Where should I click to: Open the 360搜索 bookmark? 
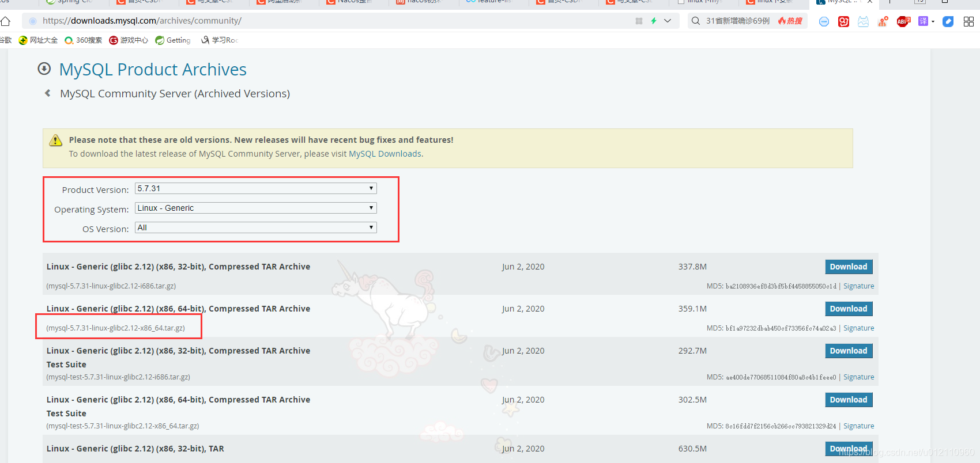tap(84, 40)
